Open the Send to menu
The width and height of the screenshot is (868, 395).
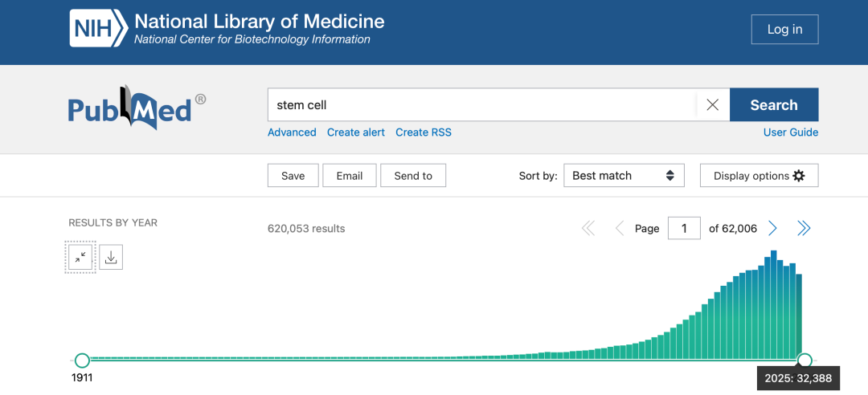click(x=413, y=176)
